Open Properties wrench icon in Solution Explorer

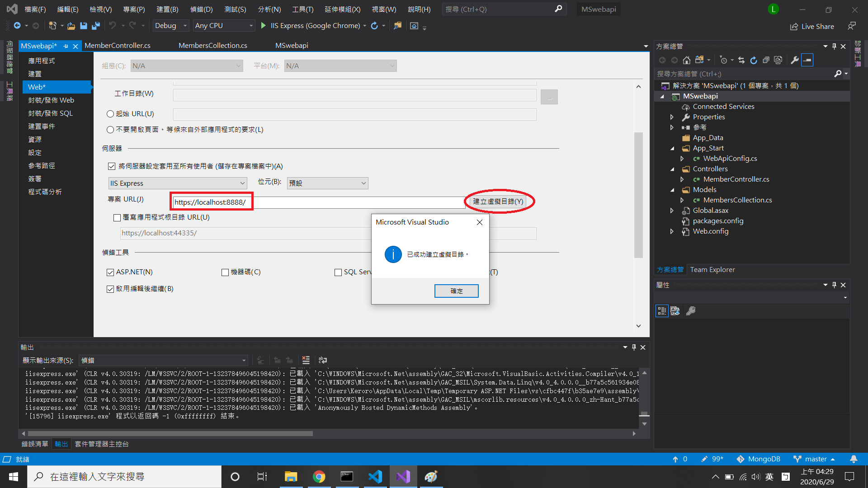(x=794, y=60)
